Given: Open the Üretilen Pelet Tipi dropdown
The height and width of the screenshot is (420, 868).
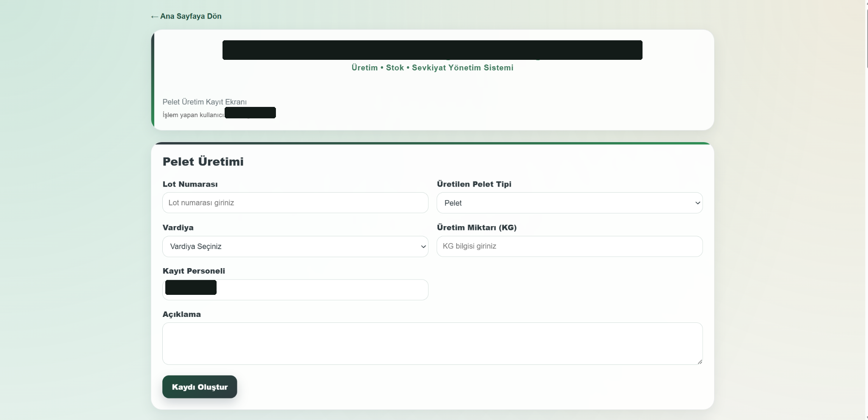Looking at the screenshot, I should tap(570, 203).
